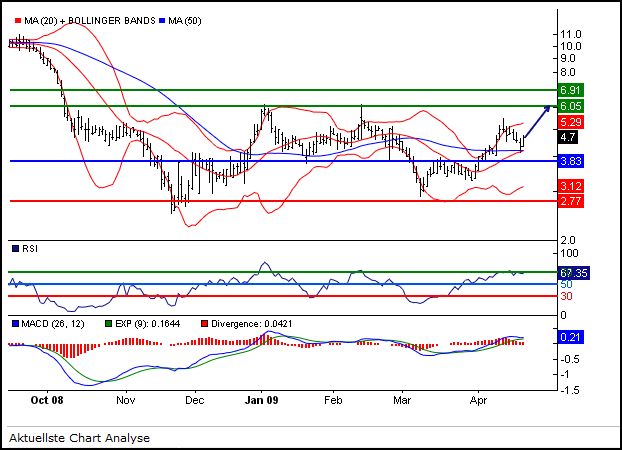Click the green 6.91 resistance price tag
This screenshot has height=450, width=622.
click(570, 90)
